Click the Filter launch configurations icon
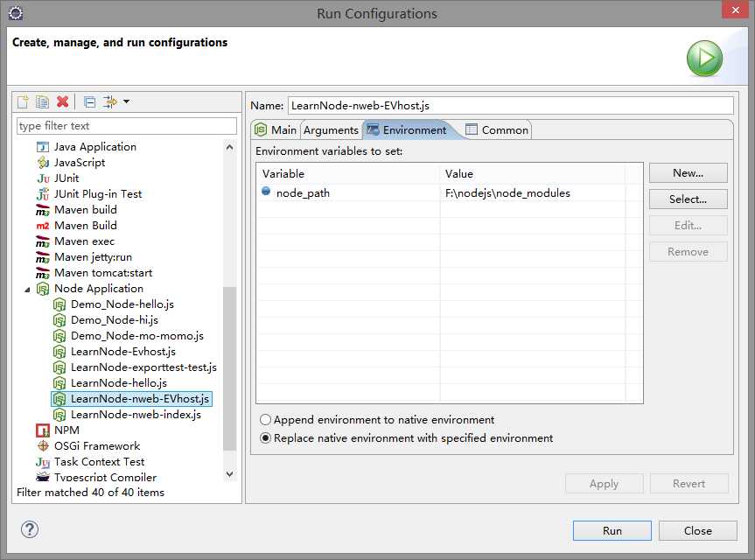This screenshot has width=755, height=560. pos(109,101)
